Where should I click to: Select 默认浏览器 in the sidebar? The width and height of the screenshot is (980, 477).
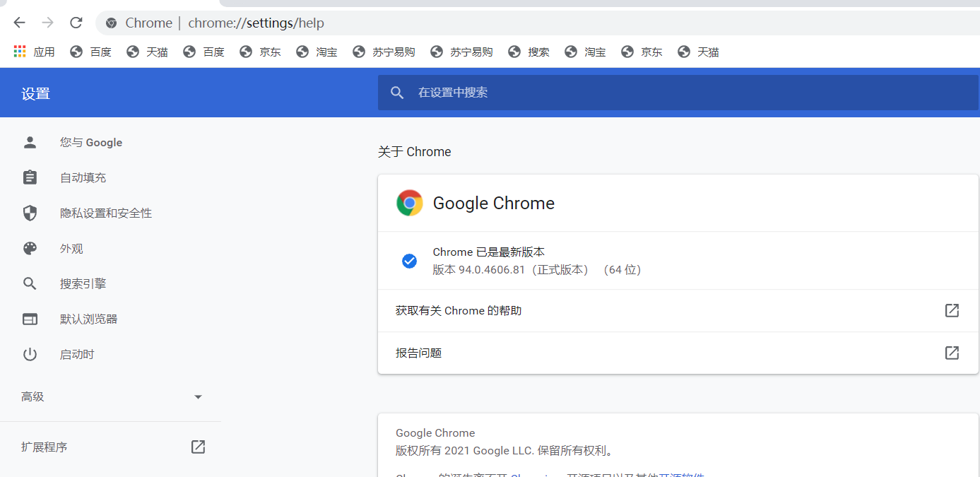coord(88,319)
